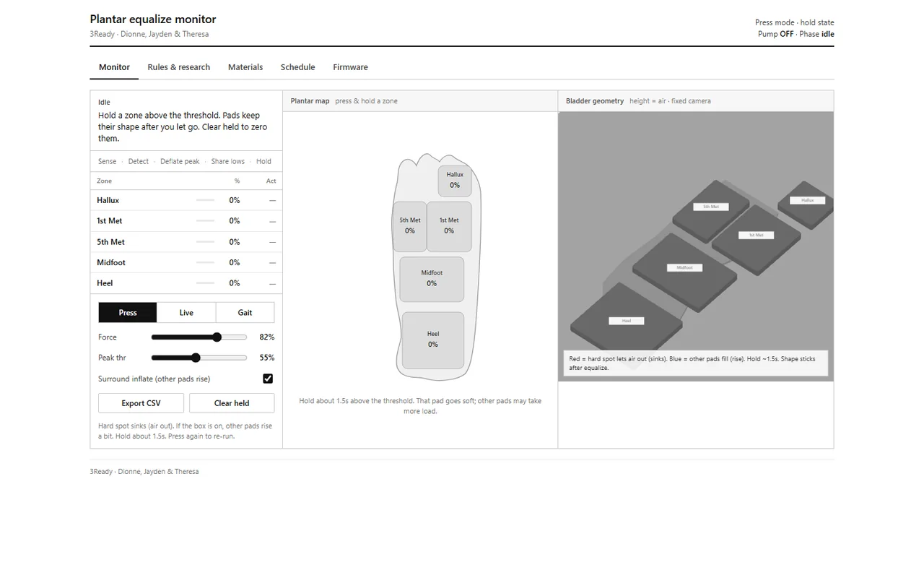Adjust the Force slider
This screenshot has width=924, height=578.
(199, 337)
